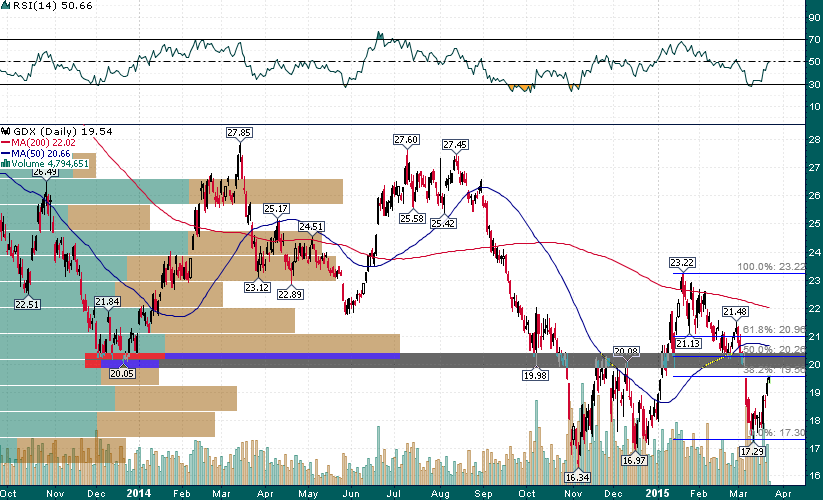Select the 17.29 low price label
This screenshot has width=823, height=500.
[x=752, y=451]
